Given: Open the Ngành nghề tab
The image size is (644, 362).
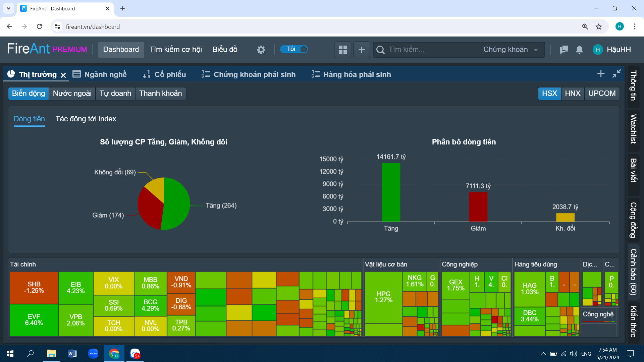Looking at the screenshot, I should pyautogui.click(x=100, y=74).
